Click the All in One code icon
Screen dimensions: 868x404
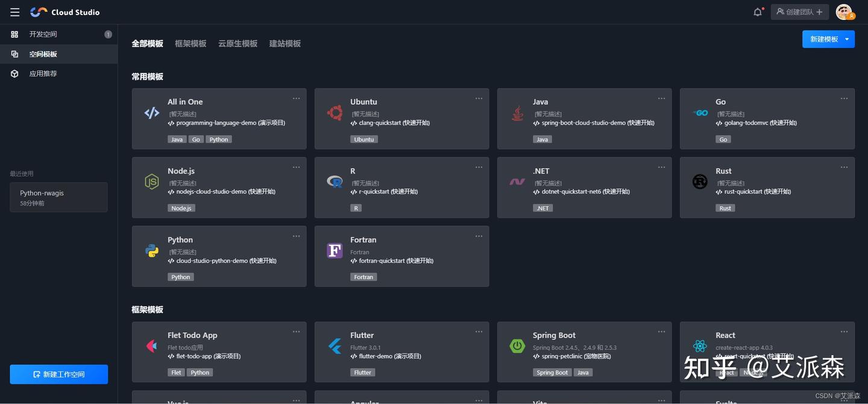point(152,113)
